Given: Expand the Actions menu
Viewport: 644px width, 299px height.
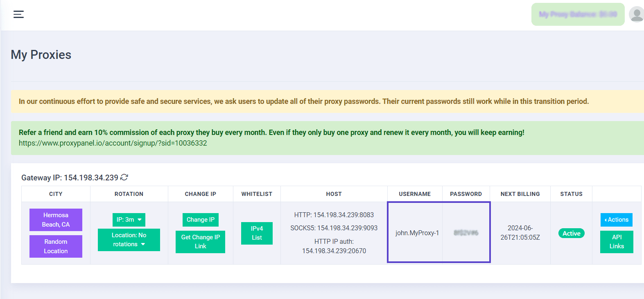Looking at the screenshot, I should [x=616, y=220].
